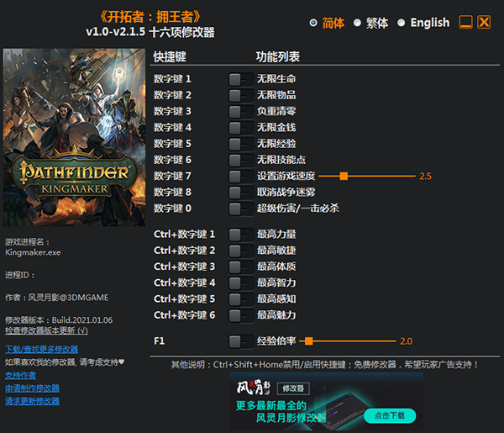The image size is (504, 433).
Task: Click the experience multiplier value 2.0
Action: click(x=406, y=341)
